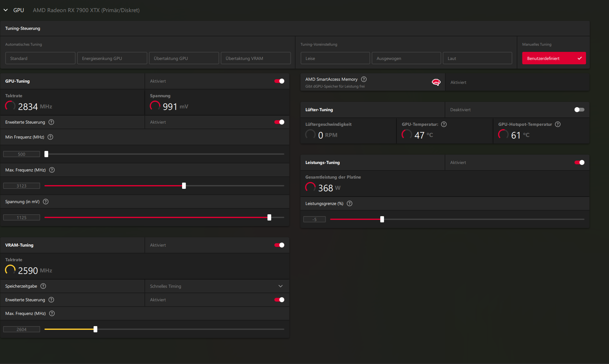Select the Übertaktung GPU preset
The height and width of the screenshot is (364, 609).
(x=184, y=58)
